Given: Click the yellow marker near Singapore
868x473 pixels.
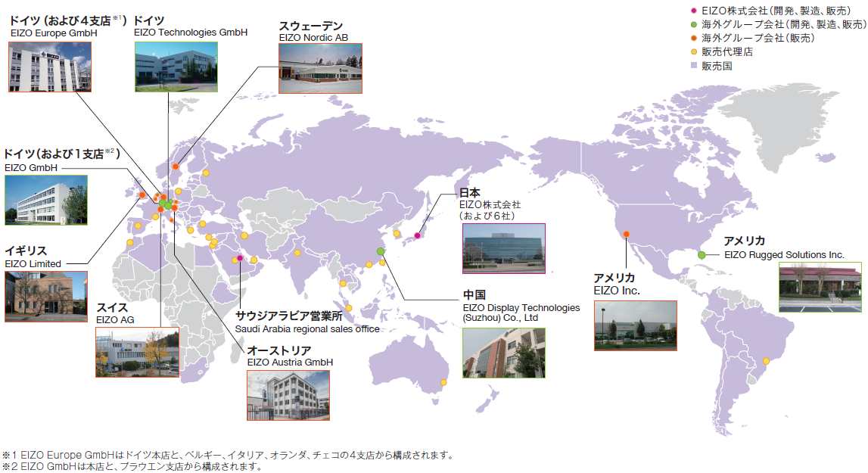Looking at the screenshot, I should [349, 309].
